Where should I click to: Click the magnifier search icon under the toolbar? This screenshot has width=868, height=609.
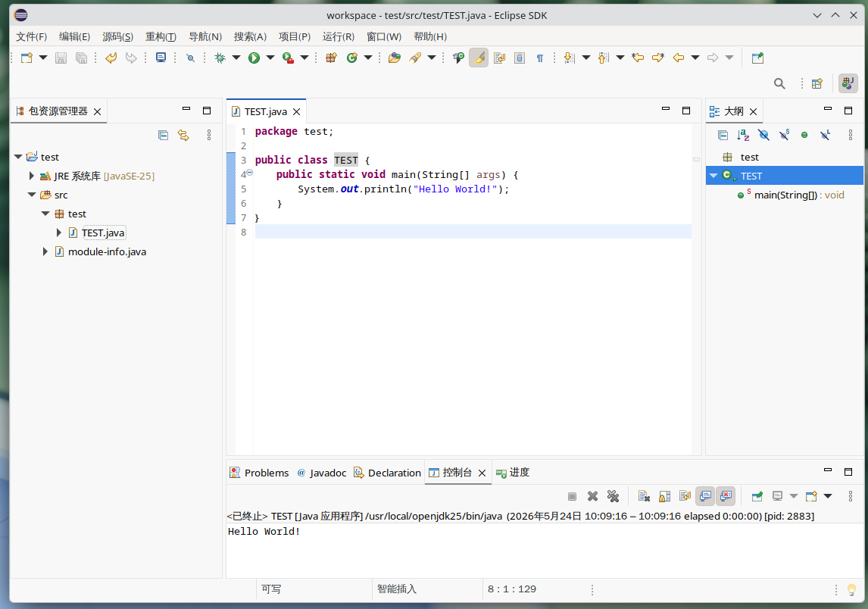tap(779, 83)
